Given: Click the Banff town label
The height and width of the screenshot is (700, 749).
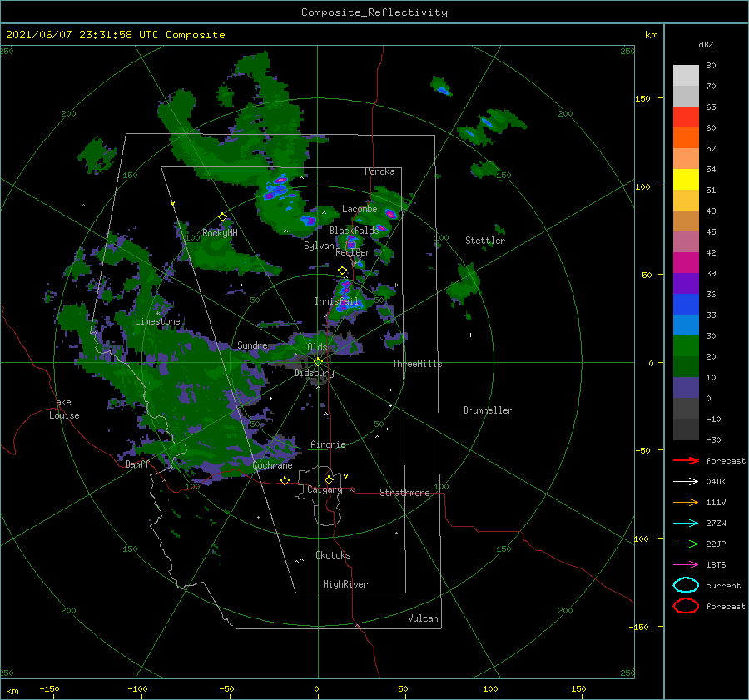Looking at the screenshot, I should pos(137,464).
